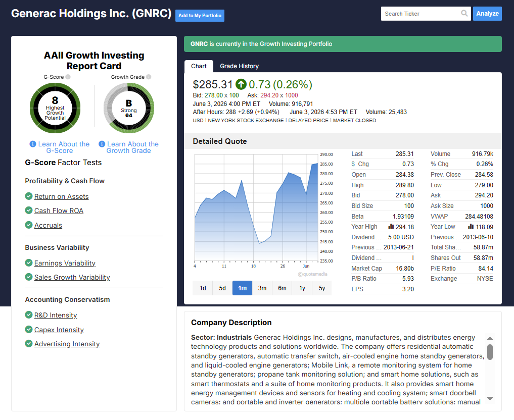Click the Prev. Close value 284.58
This screenshot has width=514, height=420.
[484, 175]
